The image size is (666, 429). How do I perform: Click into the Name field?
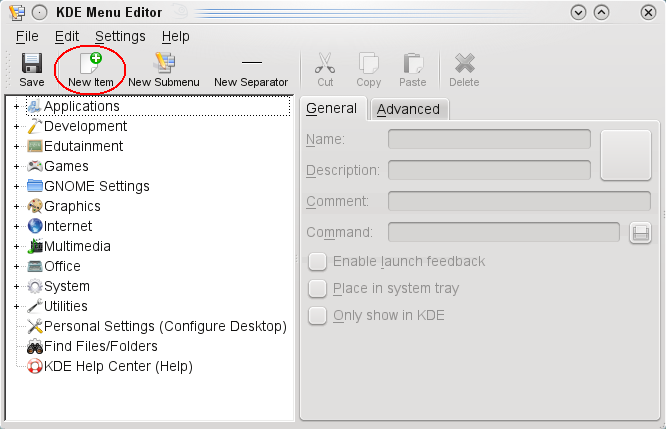(x=489, y=139)
